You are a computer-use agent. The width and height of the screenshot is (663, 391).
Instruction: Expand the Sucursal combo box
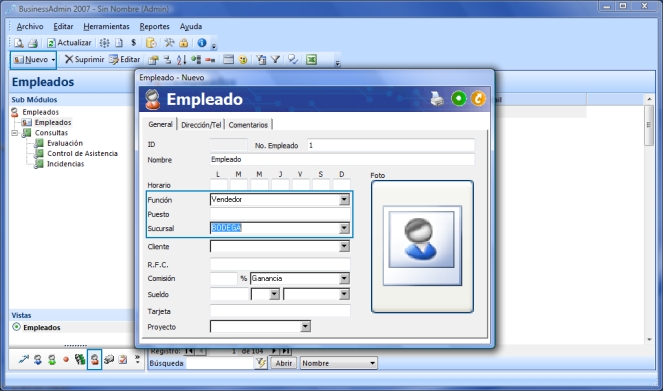click(x=344, y=228)
